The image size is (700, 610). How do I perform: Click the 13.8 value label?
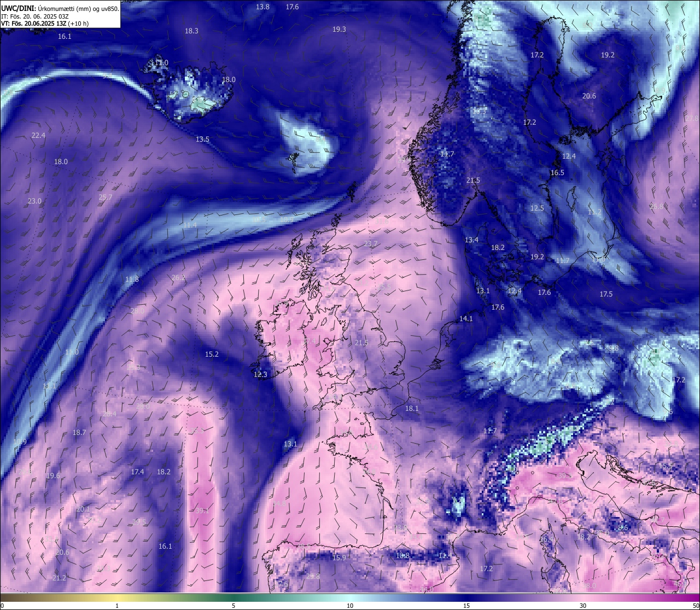[x=262, y=7]
